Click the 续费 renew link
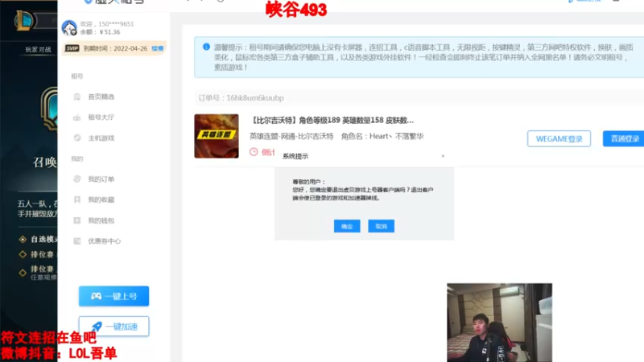The image size is (644, 362). pyautogui.click(x=158, y=48)
